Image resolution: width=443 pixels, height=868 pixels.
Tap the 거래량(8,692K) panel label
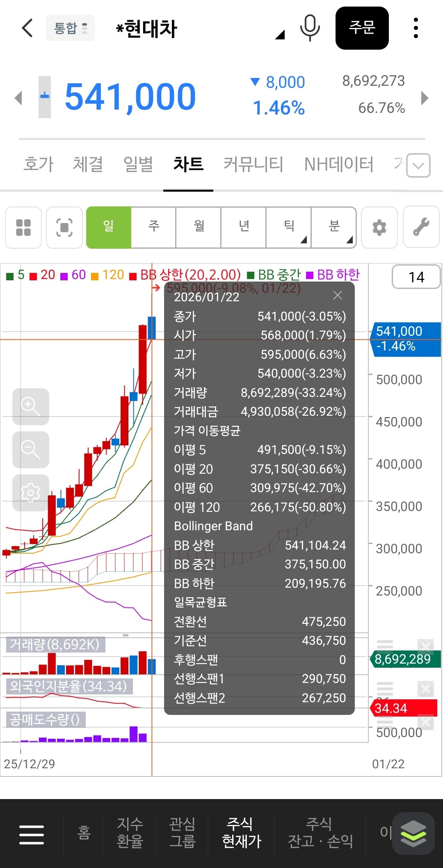[55, 644]
